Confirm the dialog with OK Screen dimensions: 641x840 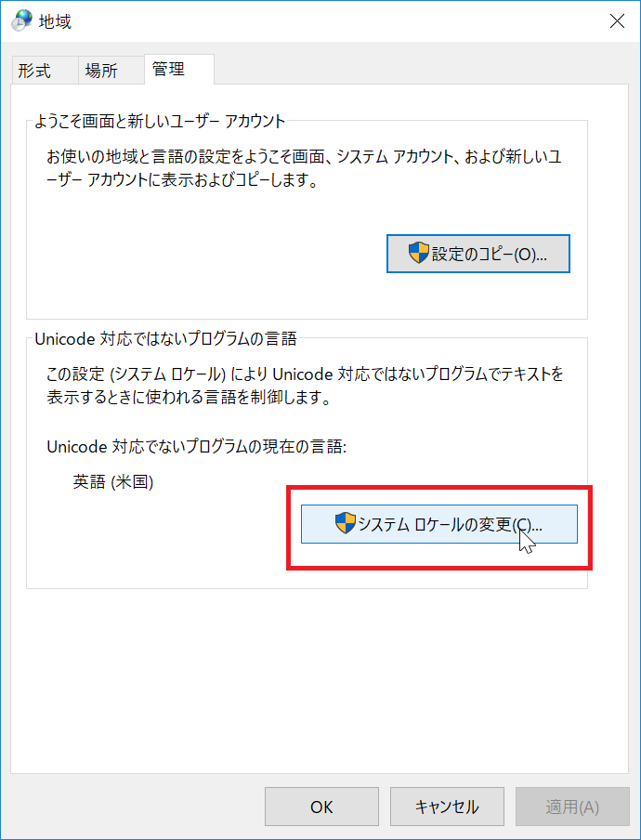pyautogui.click(x=321, y=807)
